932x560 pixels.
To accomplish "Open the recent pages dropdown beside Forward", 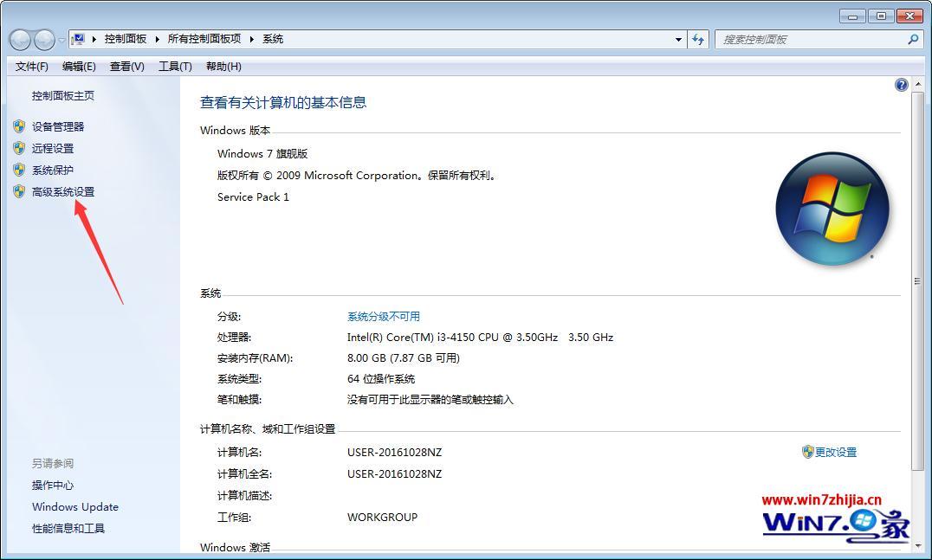I will click(x=61, y=41).
